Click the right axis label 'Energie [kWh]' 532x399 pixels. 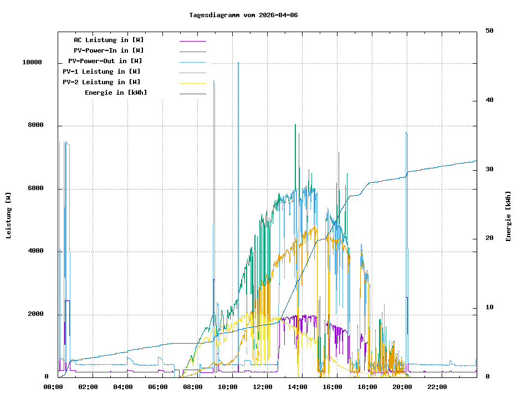[508, 216]
